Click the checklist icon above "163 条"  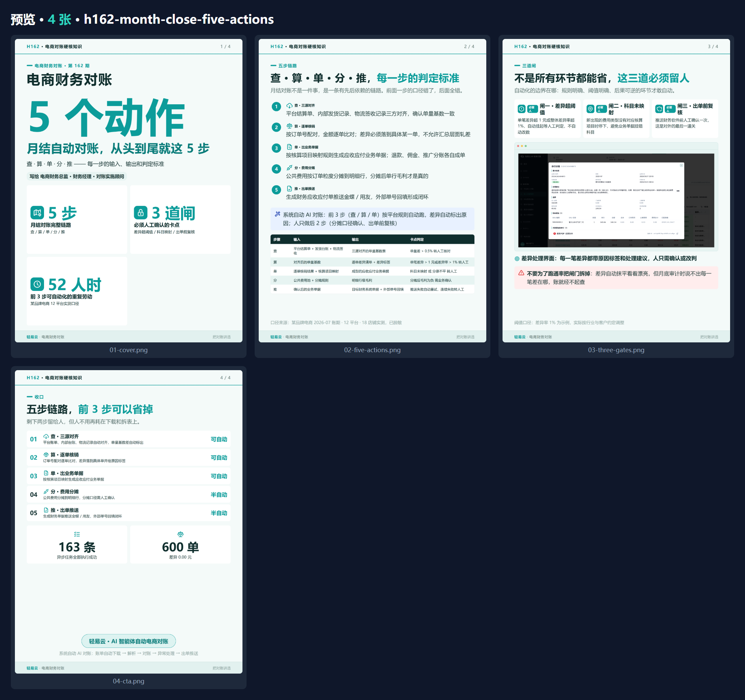click(x=77, y=534)
